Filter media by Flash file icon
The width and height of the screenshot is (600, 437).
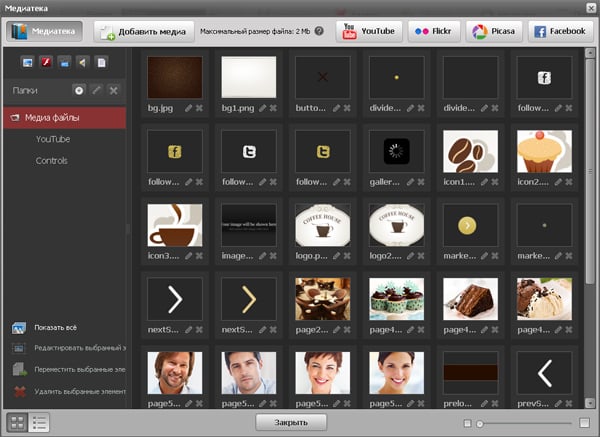coord(46,63)
